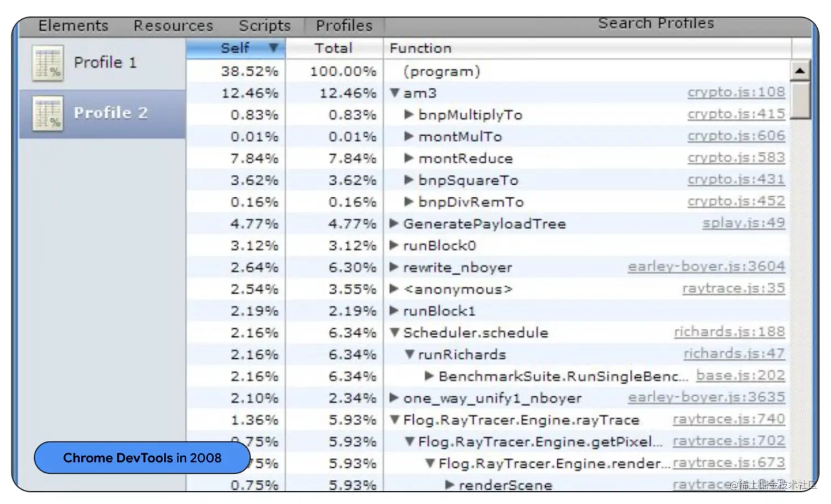Expand the montMulTo row
The image size is (831, 504).
pos(408,136)
